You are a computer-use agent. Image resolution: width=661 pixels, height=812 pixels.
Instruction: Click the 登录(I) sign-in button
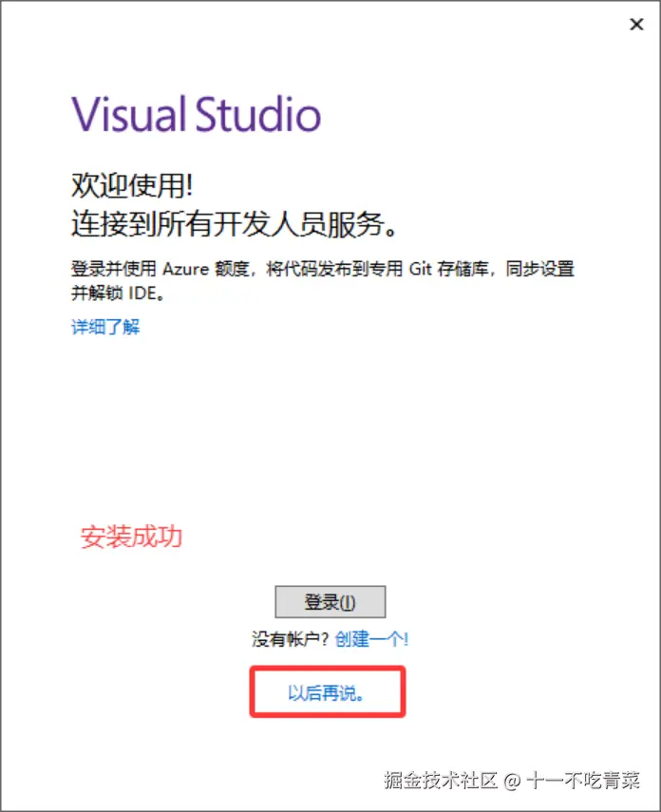click(x=330, y=602)
